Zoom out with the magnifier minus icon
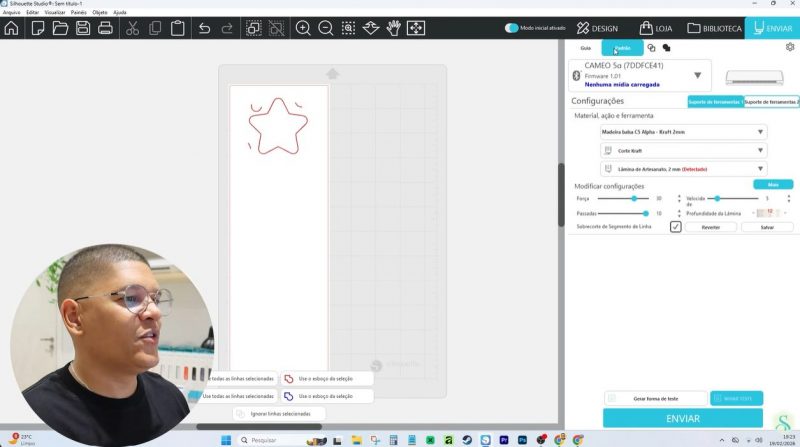The height and width of the screenshot is (447, 800). [326, 28]
